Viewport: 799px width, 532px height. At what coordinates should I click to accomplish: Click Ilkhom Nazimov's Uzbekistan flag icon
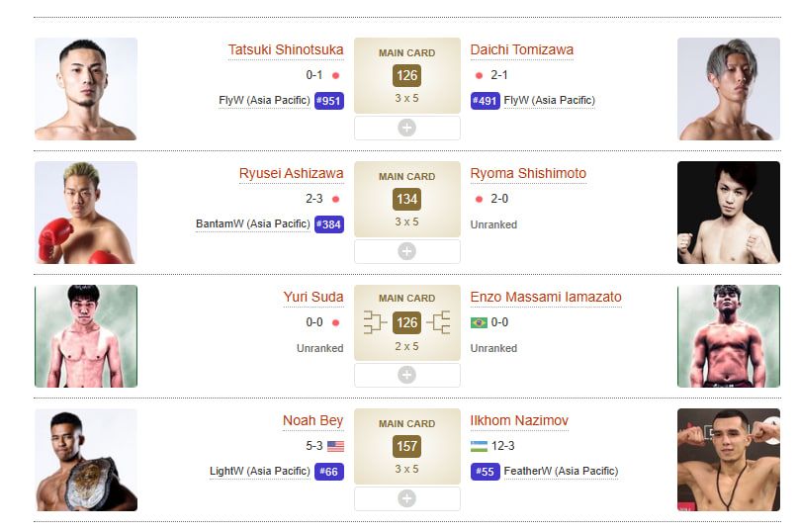coord(480,446)
